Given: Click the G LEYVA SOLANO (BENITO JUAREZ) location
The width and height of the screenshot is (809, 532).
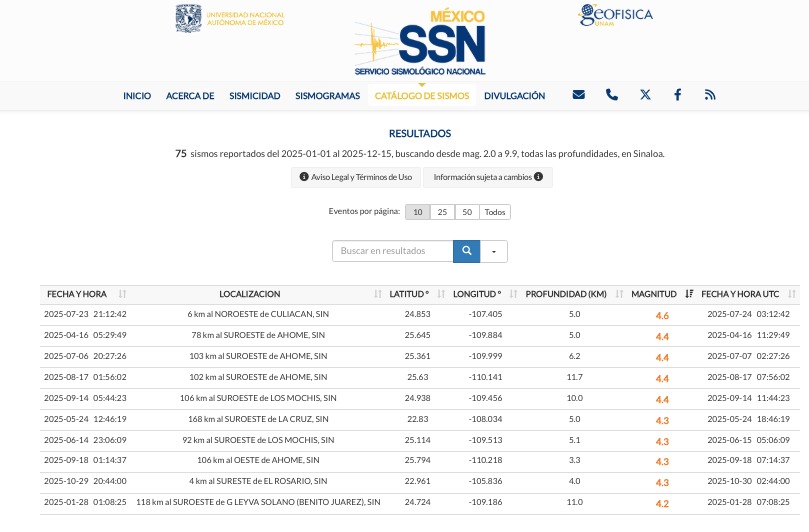Looking at the screenshot, I should tap(258, 502).
